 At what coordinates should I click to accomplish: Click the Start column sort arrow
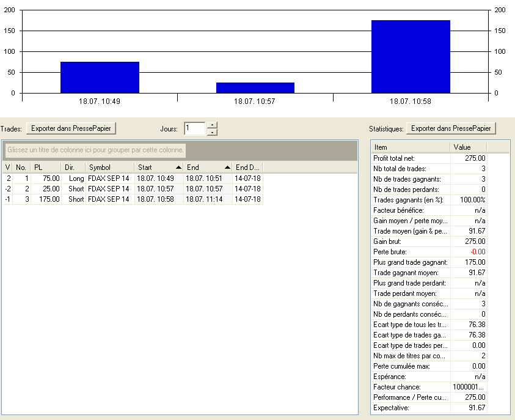(x=178, y=167)
